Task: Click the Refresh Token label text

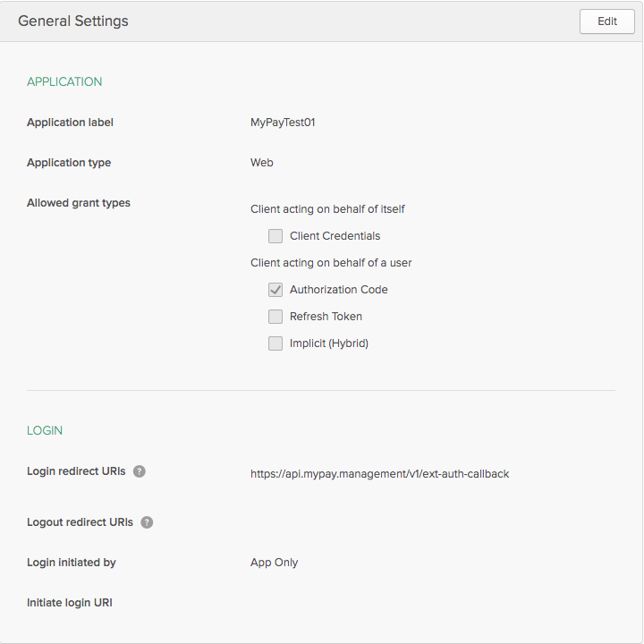Action: (x=326, y=317)
